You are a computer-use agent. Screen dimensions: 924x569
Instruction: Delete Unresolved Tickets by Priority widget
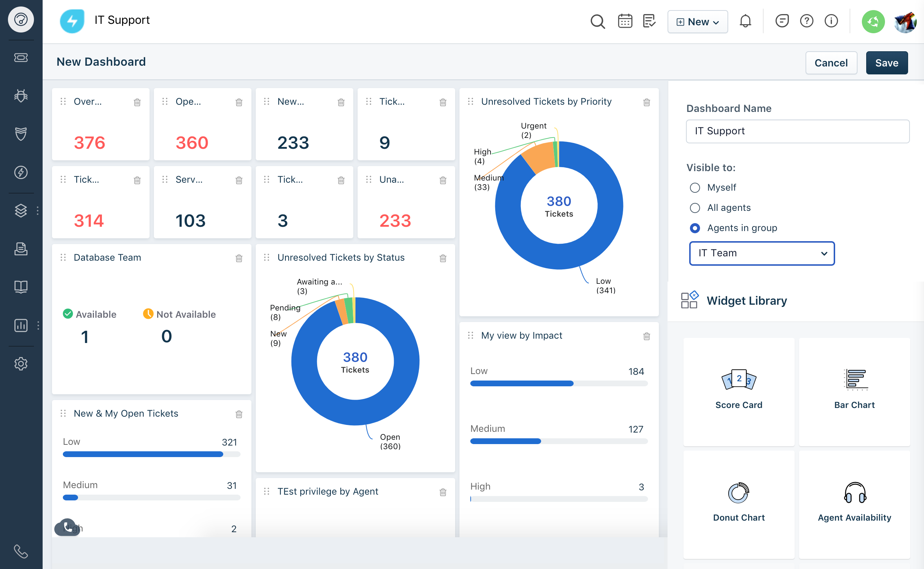[x=646, y=103]
